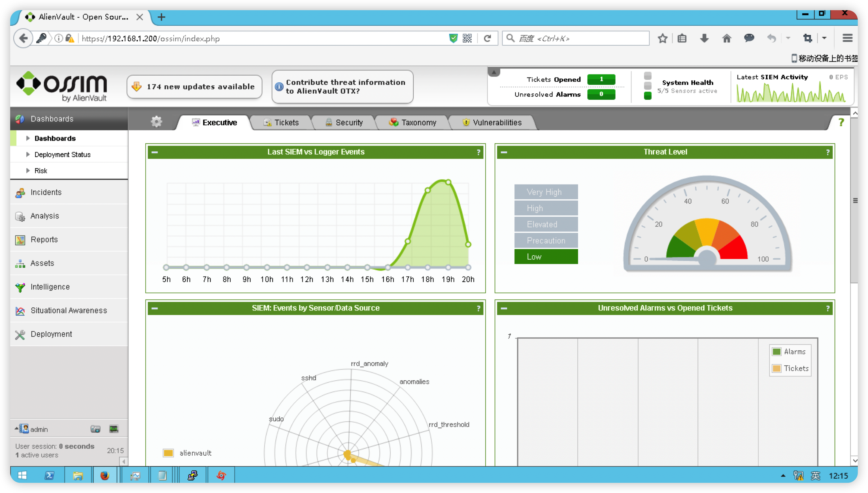
Task: Click the Tickets legend color swatch
Action: 776,368
